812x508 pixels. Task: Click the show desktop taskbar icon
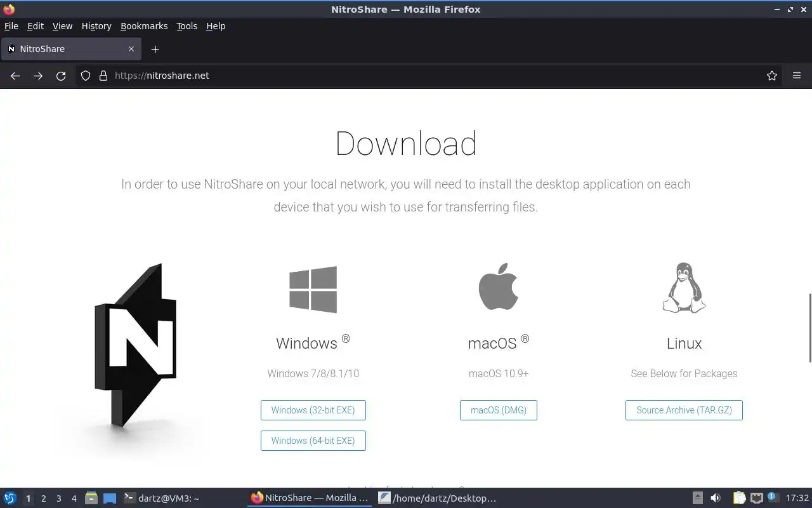point(110,498)
